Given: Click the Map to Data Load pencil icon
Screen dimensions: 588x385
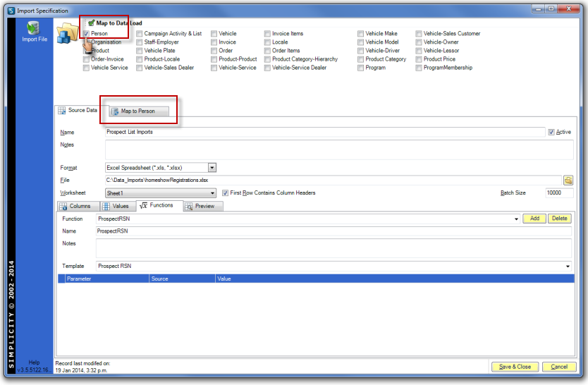Looking at the screenshot, I should coord(91,23).
